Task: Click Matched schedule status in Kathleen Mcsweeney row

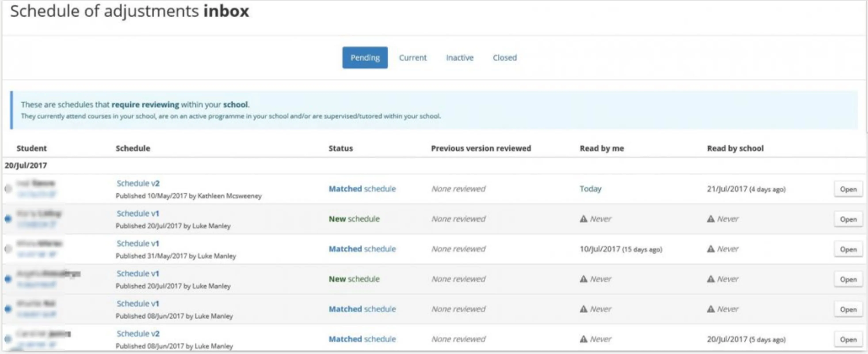Action: [x=362, y=189]
